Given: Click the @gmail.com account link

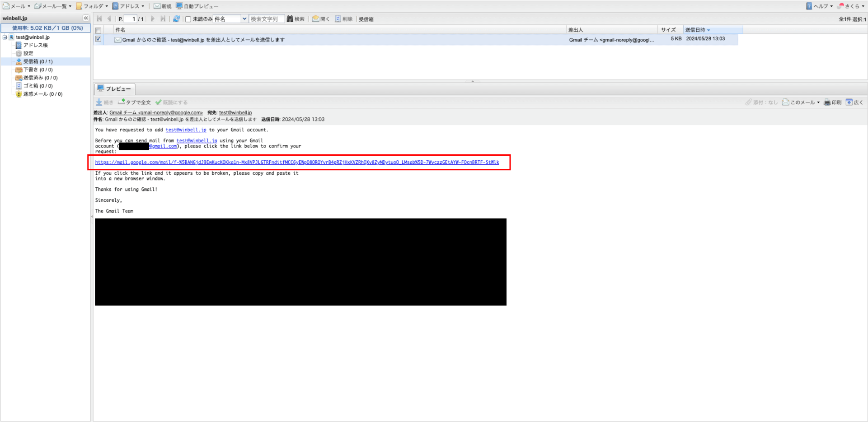Looking at the screenshot, I should click(x=163, y=146).
